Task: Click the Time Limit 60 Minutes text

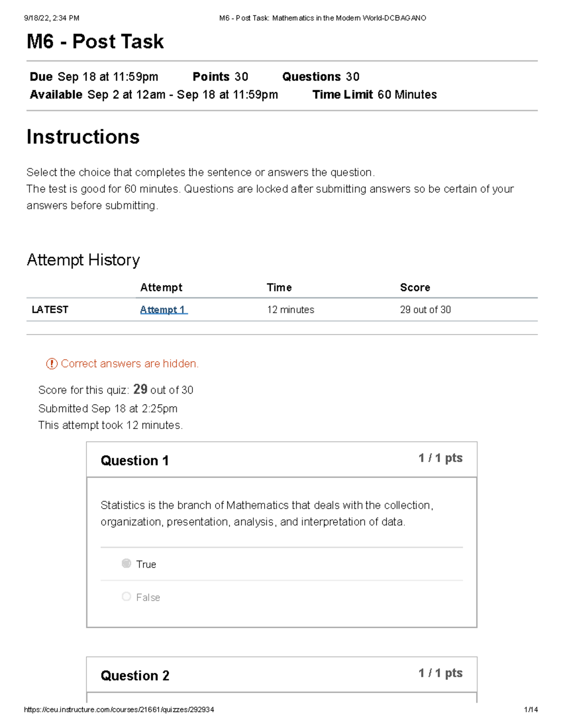Action: 374,95
